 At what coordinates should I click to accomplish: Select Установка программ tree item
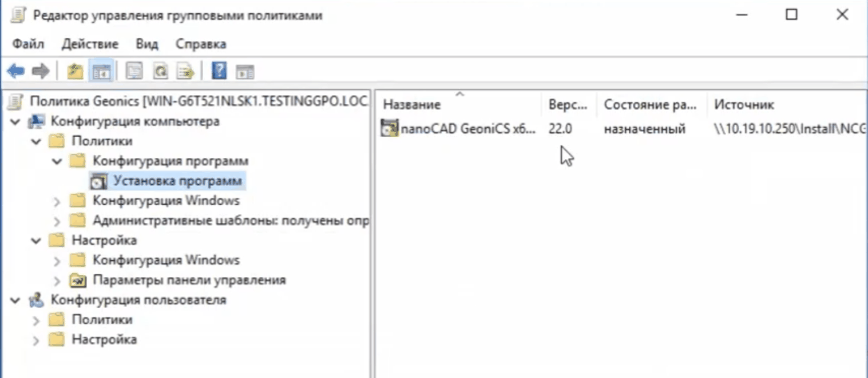177,181
